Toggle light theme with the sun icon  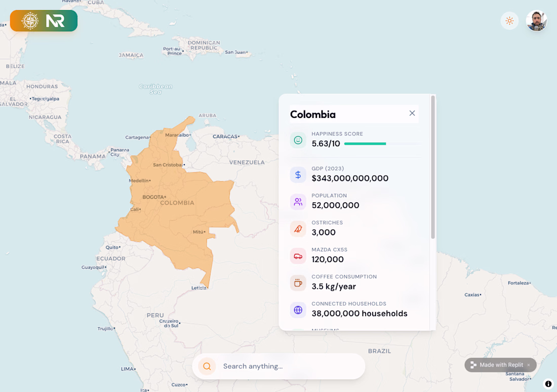tap(509, 21)
